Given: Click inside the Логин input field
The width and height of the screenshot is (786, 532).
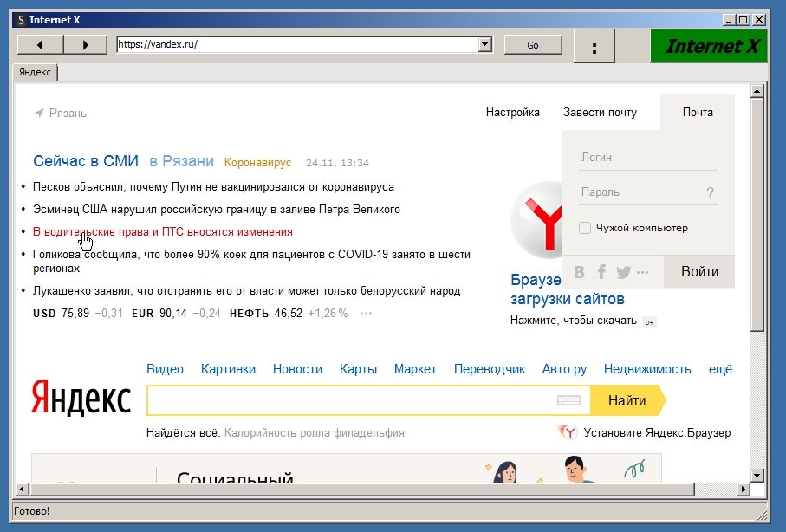Looking at the screenshot, I should tap(641, 157).
